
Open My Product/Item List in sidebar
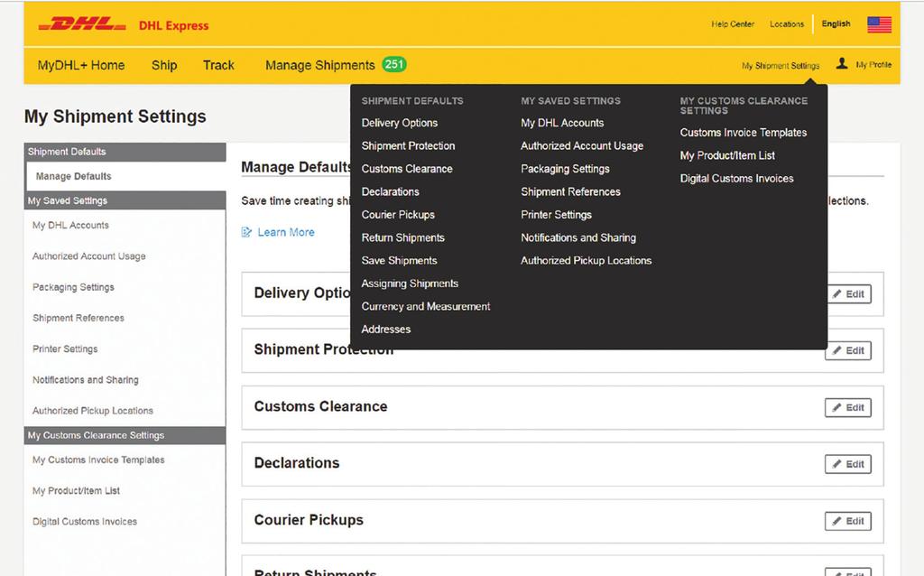coord(76,490)
